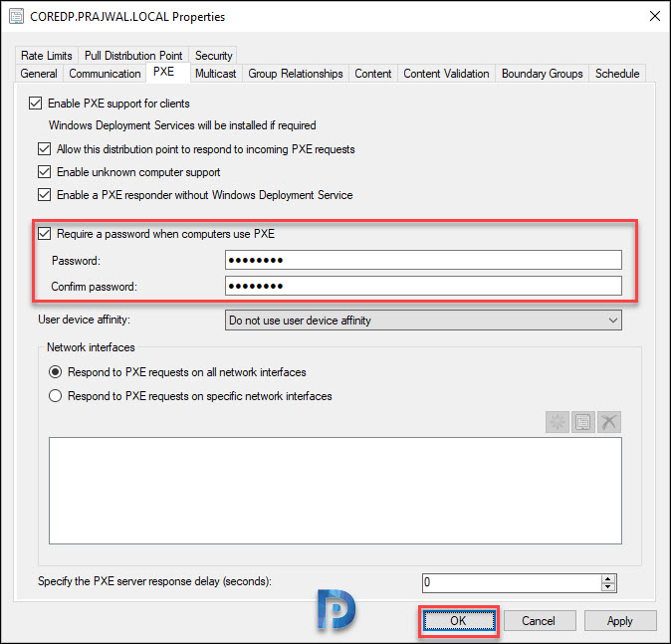Image resolution: width=671 pixels, height=644 pixels.
Task: Select respond on specific network interfaces
Action: tap(54, 396)
